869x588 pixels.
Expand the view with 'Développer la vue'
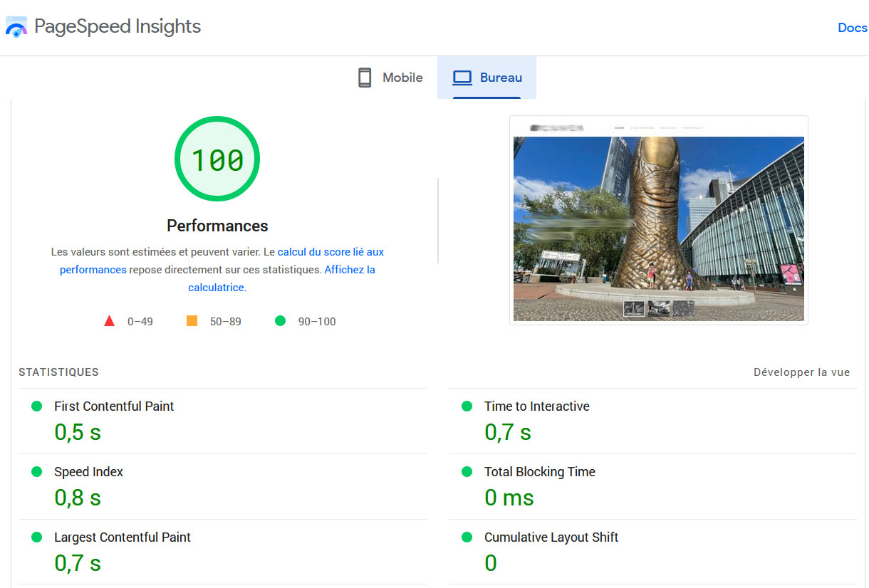coord(802,372)
